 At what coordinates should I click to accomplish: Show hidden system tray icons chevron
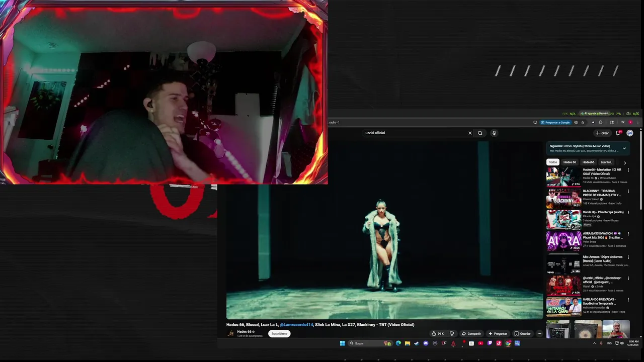click(594, 343)
